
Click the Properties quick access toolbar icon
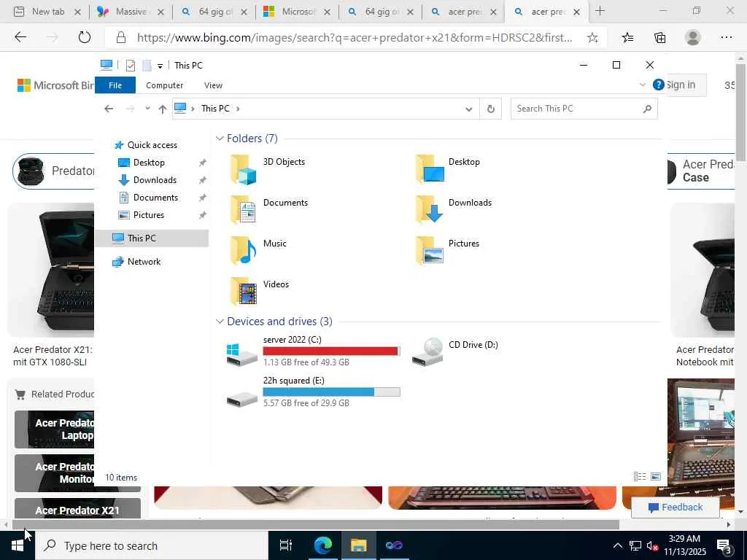pyautogui.click(x=130, y=65)
